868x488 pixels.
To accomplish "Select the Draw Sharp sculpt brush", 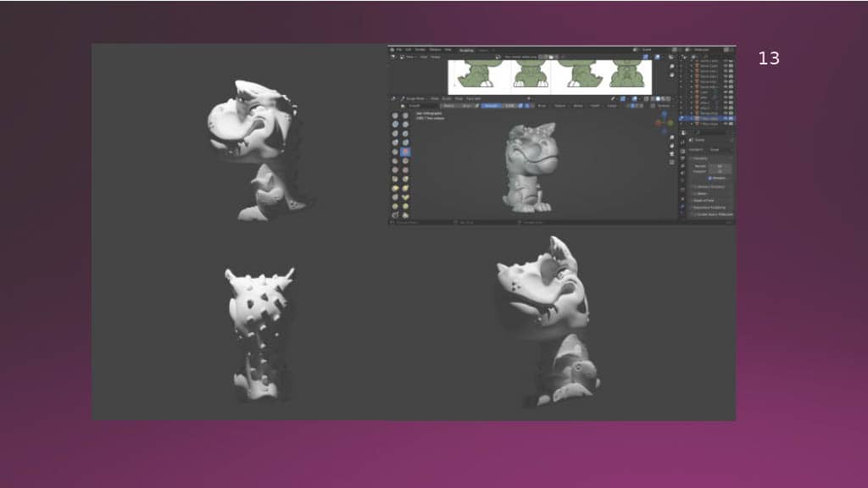I will [405, 115].
